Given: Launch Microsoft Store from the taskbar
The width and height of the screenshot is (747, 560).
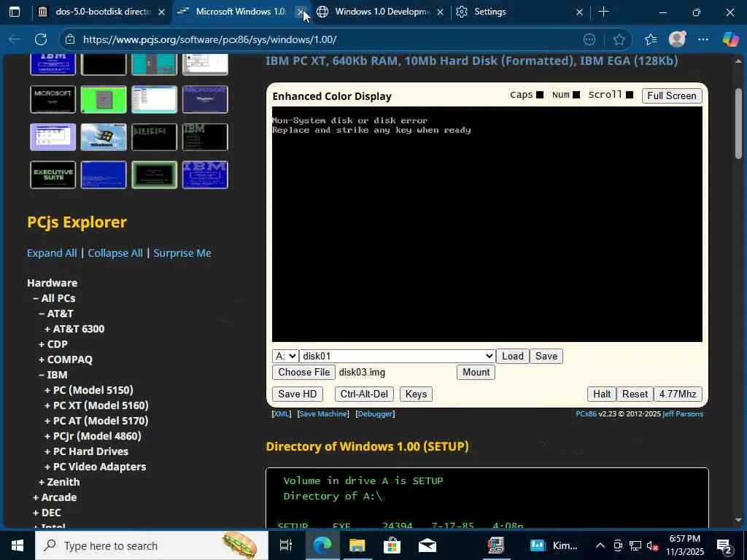Looking at the screenshot, I should coord(392,545).
